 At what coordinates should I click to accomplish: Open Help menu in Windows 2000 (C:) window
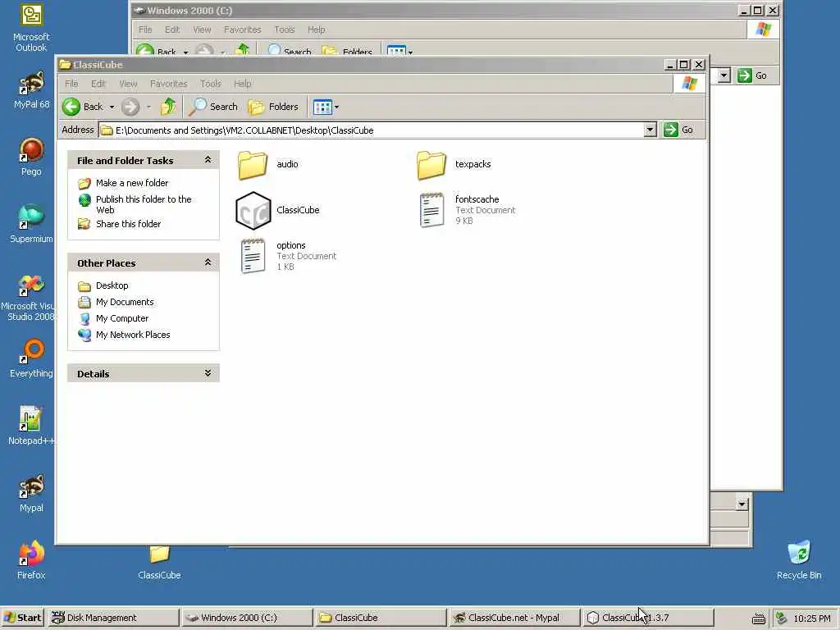316,30
